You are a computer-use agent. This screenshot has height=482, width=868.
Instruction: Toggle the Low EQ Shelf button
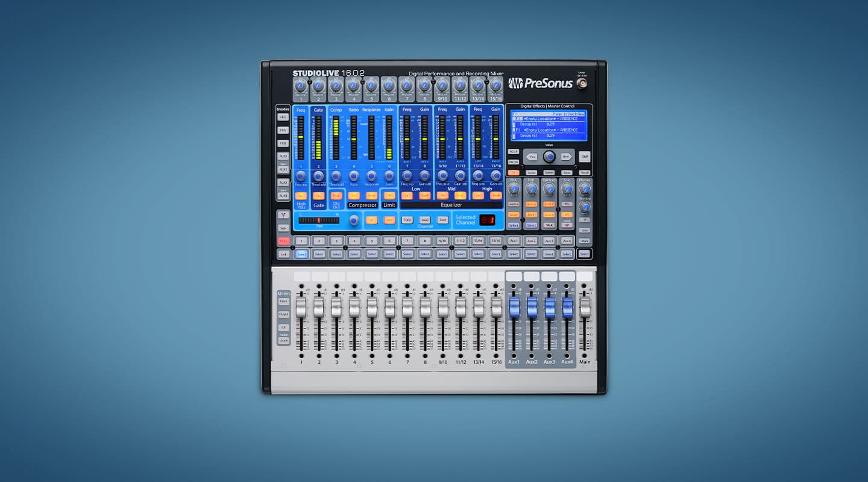[424, 195]
